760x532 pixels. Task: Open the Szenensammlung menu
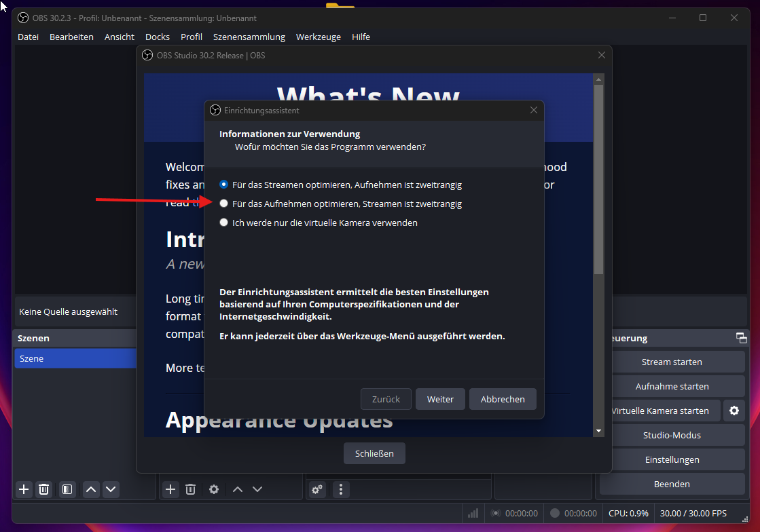click(249, 37)
